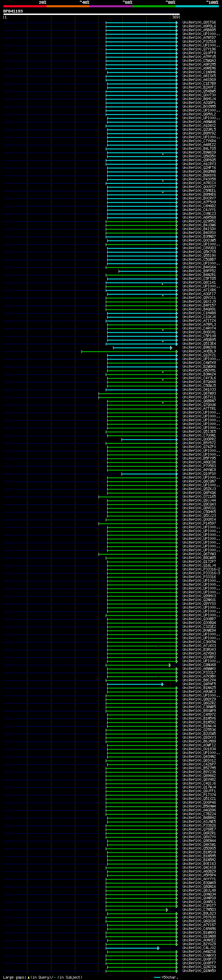Open hit UniRef100_Q9STG6

[x=199, y=23]
